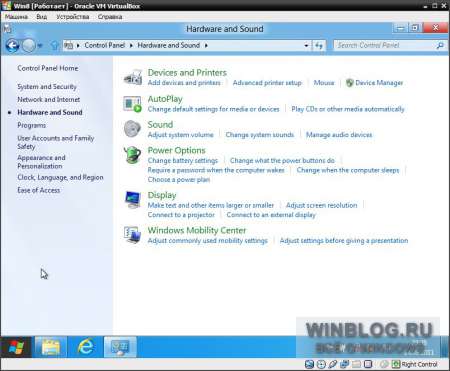Open Adjust settings before giving a presentation
Viewport: 450px width, 371px height.
pos(344,241)
